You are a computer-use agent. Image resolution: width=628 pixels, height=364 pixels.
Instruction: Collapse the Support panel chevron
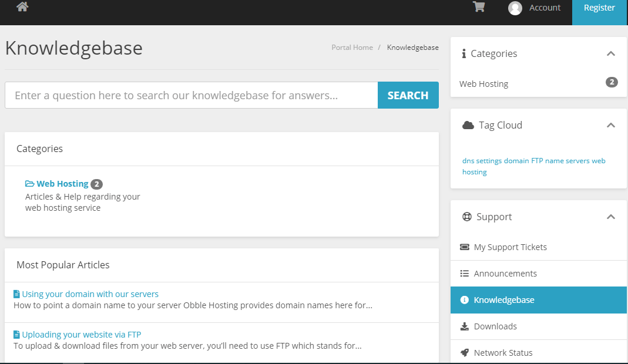pyautogui.click(x=611, y=217)
